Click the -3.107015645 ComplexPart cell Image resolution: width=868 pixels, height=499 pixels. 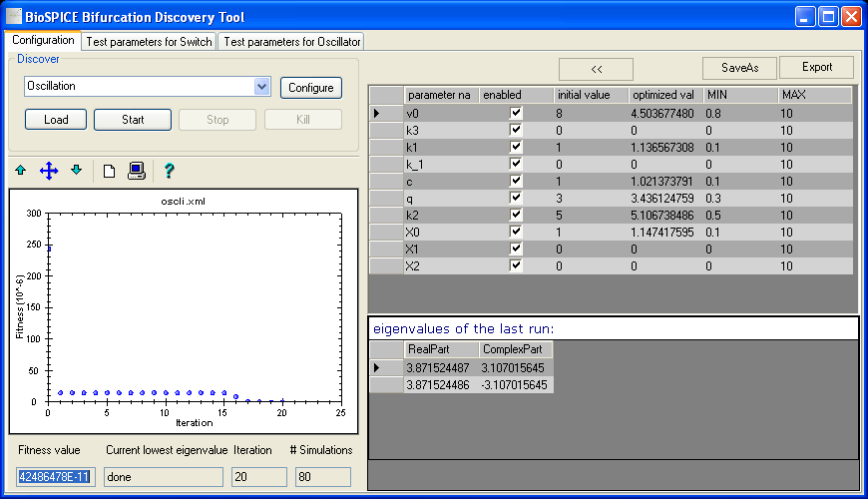516,385
